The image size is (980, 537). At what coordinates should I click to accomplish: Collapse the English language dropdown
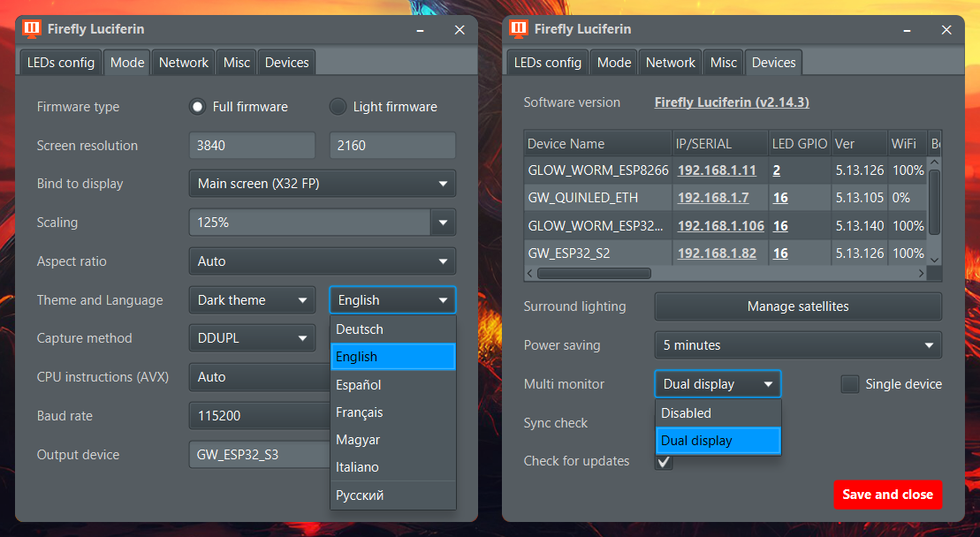(x=392, y=300)
